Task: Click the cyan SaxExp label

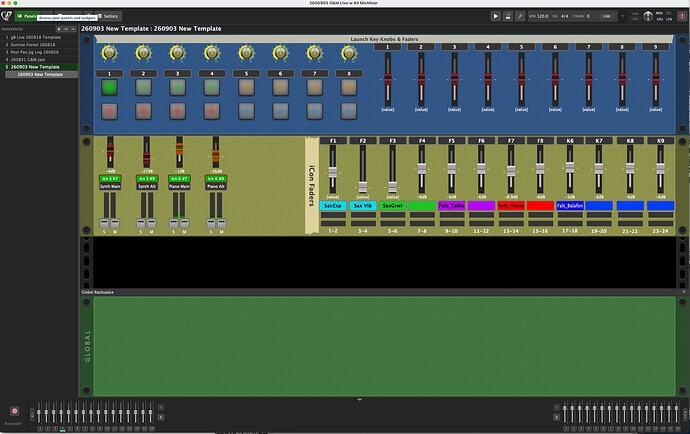Action: [x=333, y=206]
